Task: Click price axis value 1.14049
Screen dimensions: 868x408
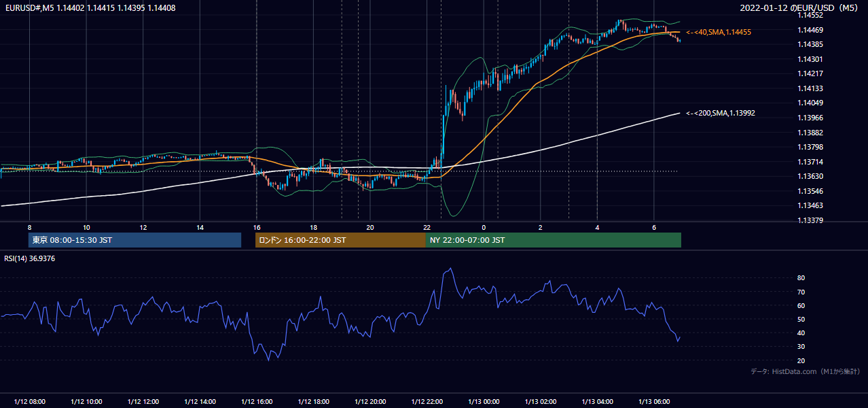Action: coord(810,103)
